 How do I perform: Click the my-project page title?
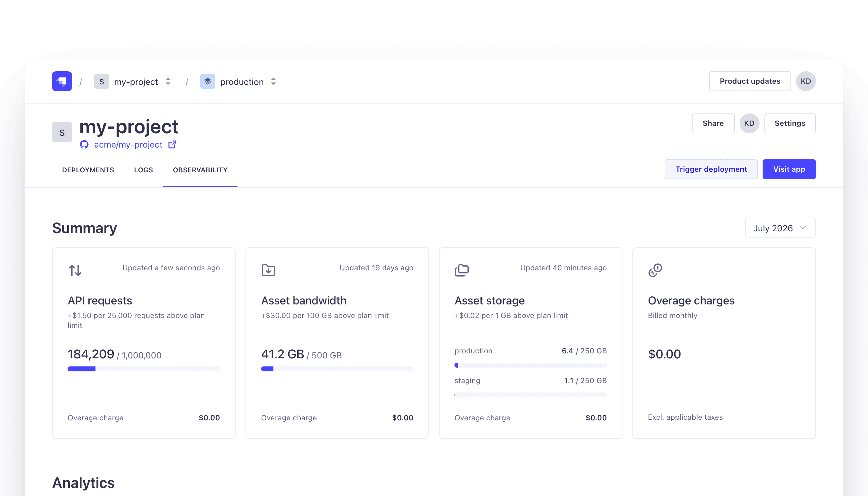click(x=129, y=127)
